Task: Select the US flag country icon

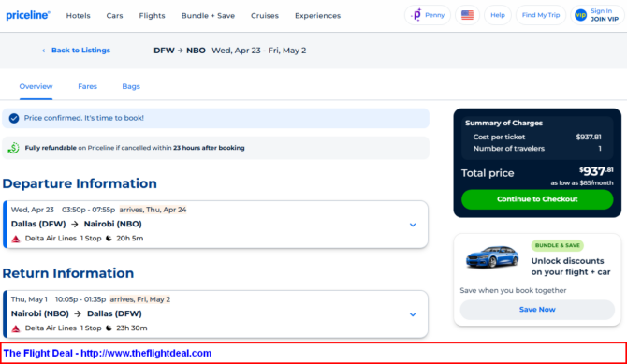Action: point(467,15)
